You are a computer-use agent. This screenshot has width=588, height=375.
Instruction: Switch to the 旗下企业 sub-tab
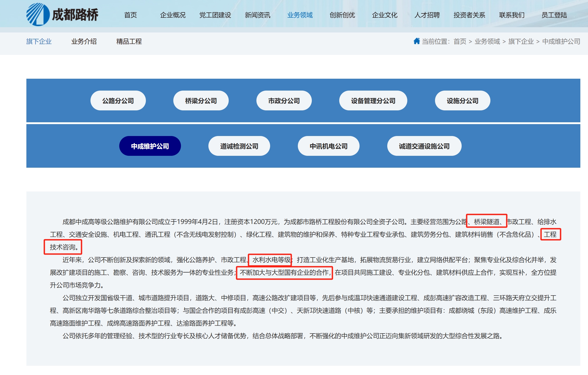point(39,41)
